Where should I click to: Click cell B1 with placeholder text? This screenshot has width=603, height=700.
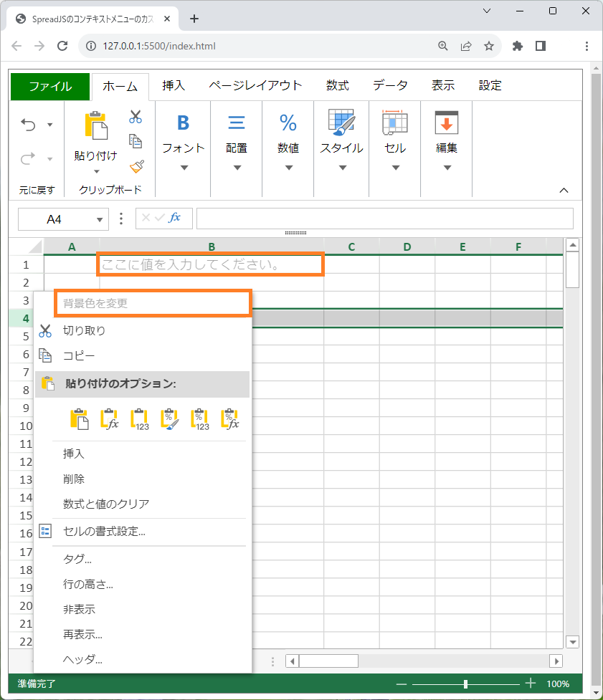(x=211, y=264)
